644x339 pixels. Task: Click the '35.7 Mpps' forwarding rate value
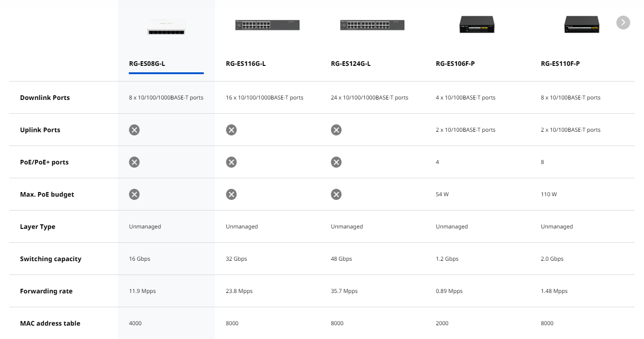(344, 291)
